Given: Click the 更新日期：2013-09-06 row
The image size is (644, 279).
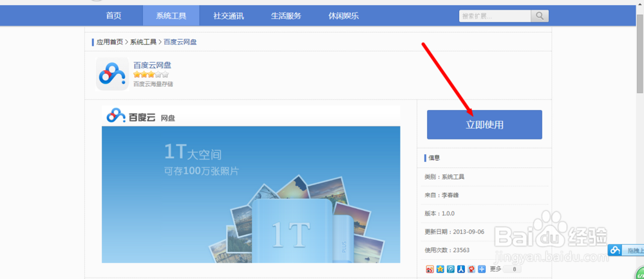Looking at the screenshot, I should pyautogui.click(x=486, y=232).
